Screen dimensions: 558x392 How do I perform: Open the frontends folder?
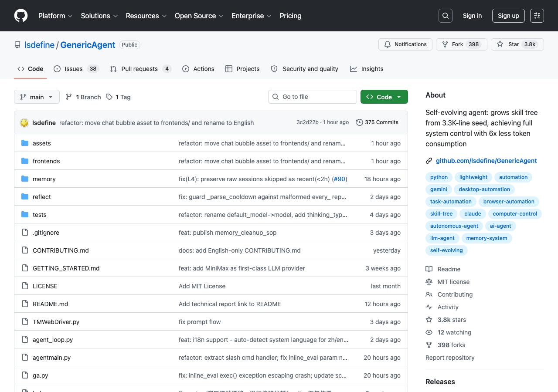point(46,161)
